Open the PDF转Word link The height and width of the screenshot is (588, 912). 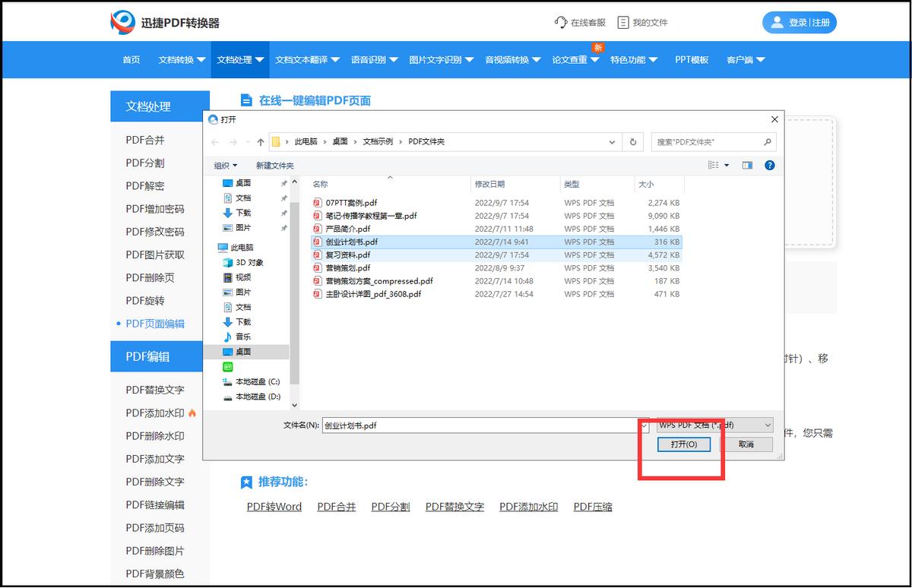pyautogui.click(x=274, y=506)
